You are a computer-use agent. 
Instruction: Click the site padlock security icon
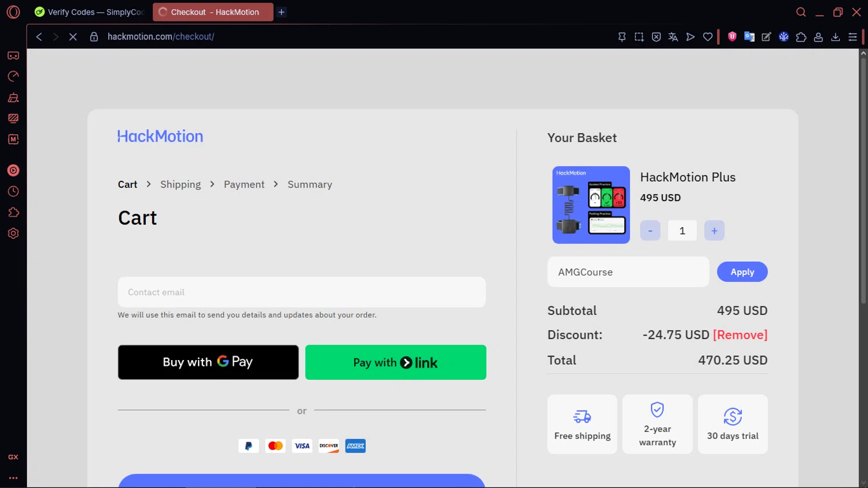click(94, 36)
